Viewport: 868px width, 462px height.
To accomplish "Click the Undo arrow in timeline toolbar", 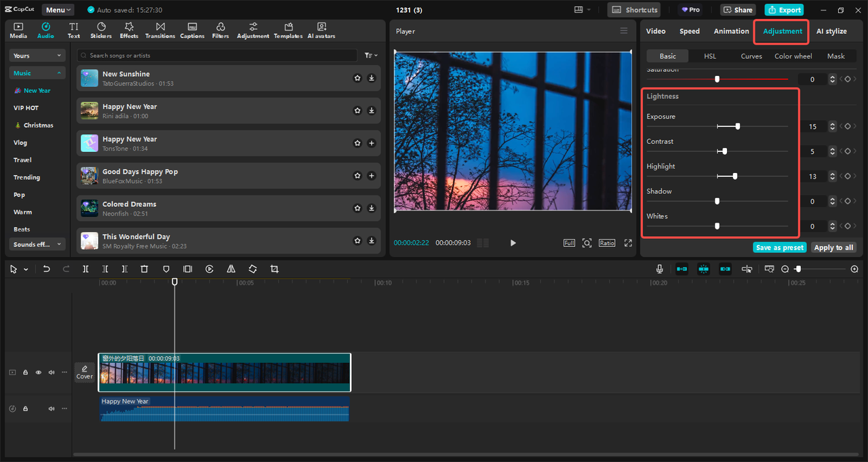I will click(x=46, y=269).
